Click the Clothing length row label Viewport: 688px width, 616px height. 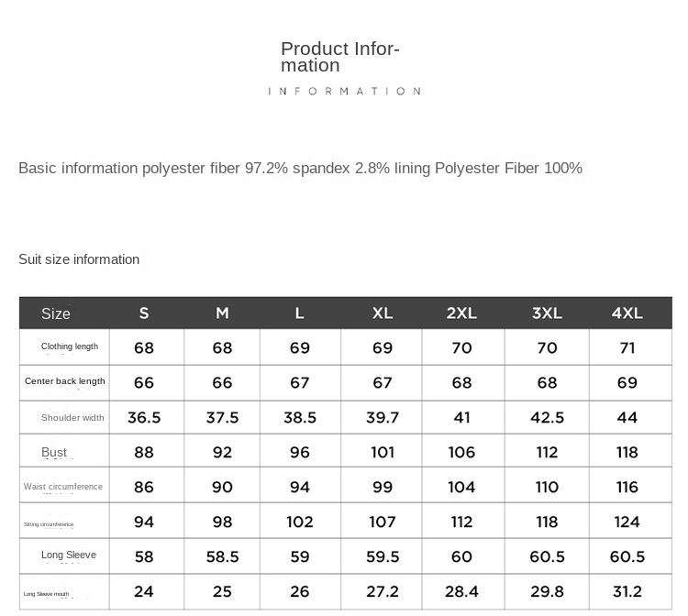point(70,346)
